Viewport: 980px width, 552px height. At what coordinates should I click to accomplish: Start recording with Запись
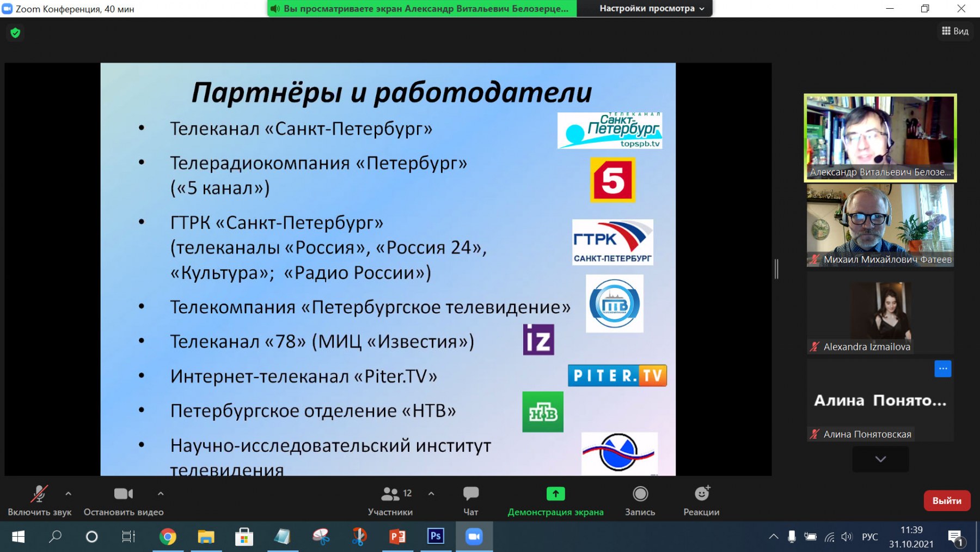click(640, 501)
